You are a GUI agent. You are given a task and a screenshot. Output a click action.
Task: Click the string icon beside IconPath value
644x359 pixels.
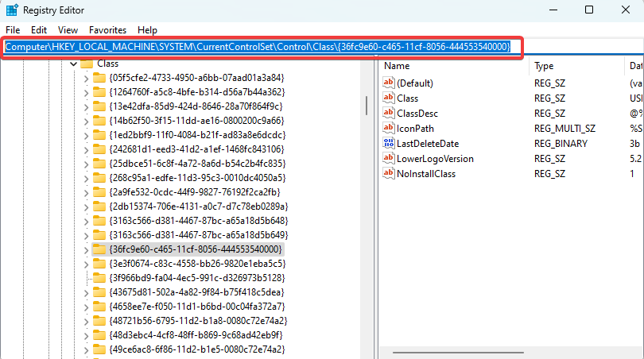388,129
